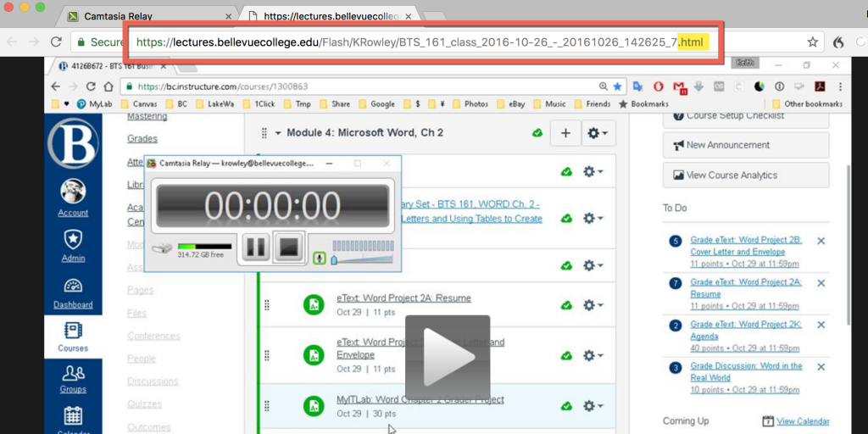Open Courses in the Canvas sidebar
The height and width of the screenshot is (434, 868).
pyautogui.click(x=73, y=337)
